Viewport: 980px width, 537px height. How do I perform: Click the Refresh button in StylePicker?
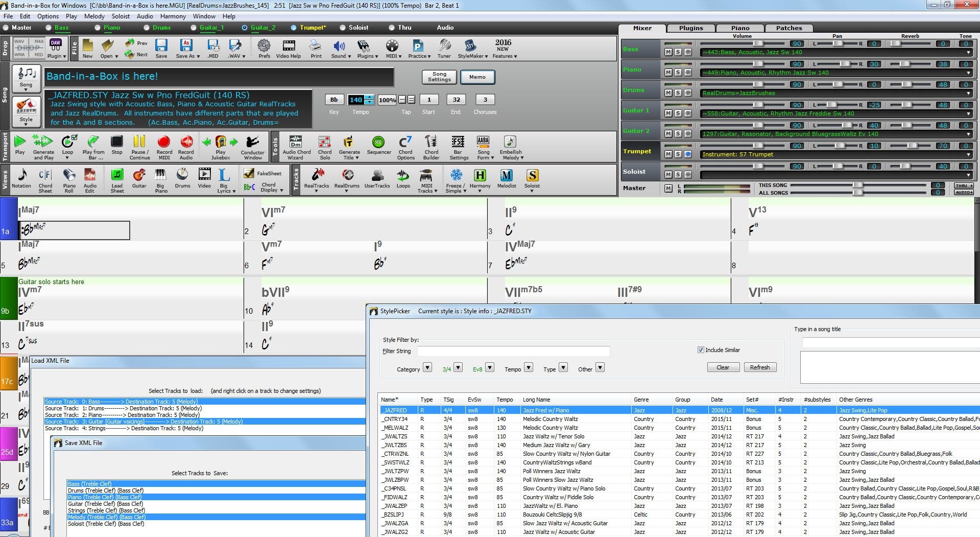point(760,367)
